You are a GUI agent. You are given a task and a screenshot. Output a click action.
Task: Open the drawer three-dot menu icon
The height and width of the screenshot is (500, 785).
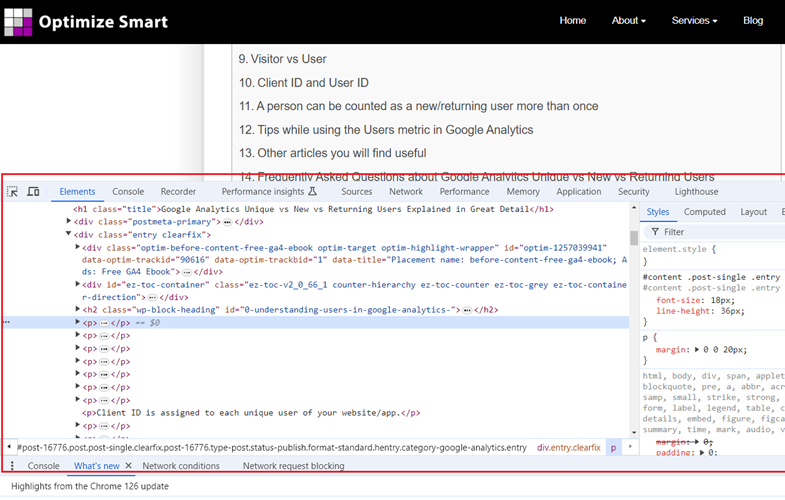[x=12, y=466]
